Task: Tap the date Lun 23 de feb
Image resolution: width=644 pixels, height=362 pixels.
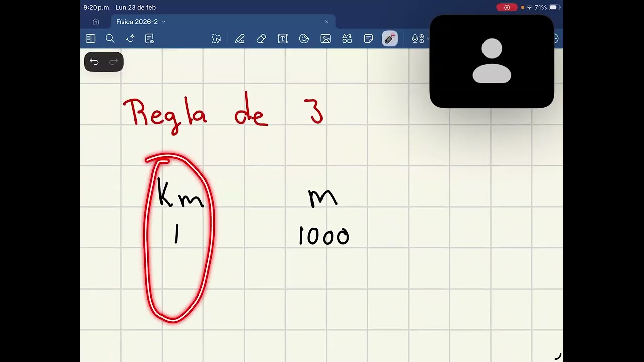Action: (136, 8)
